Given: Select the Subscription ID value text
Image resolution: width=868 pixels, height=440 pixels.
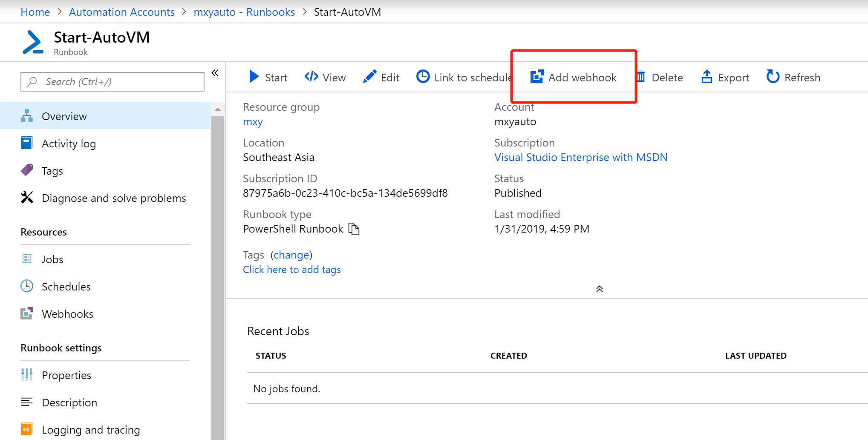Looking at the screenshot, I should 345,193.
